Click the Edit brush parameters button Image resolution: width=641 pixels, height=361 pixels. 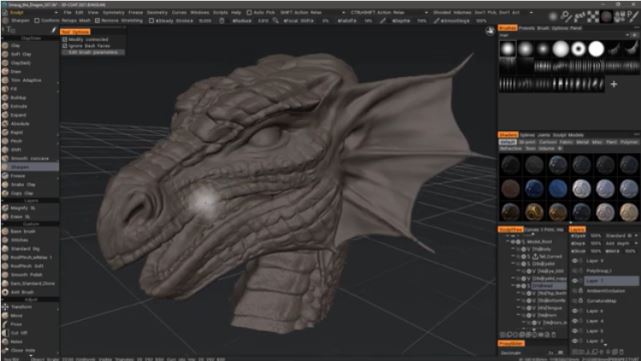[x=92, y=53]
